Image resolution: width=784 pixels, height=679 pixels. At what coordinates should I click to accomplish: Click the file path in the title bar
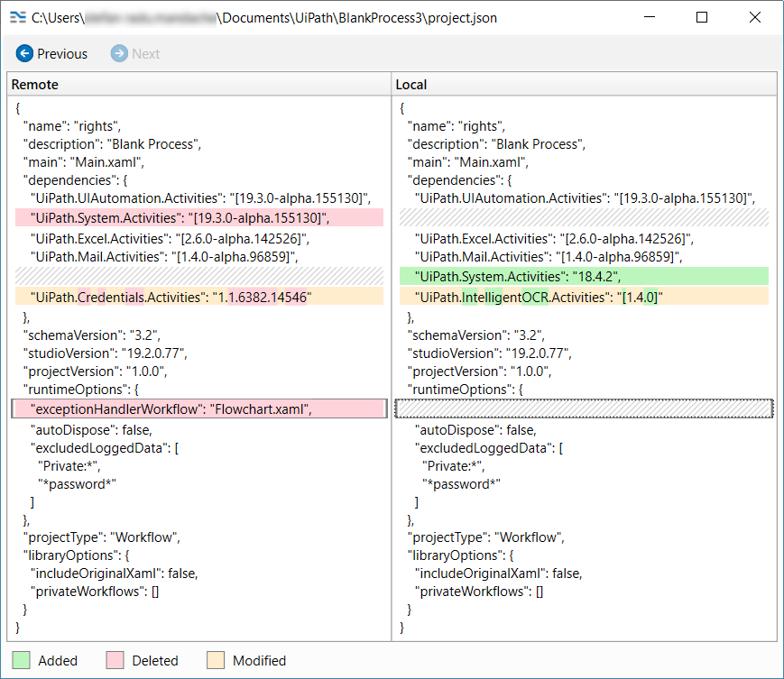pos(263,17)
